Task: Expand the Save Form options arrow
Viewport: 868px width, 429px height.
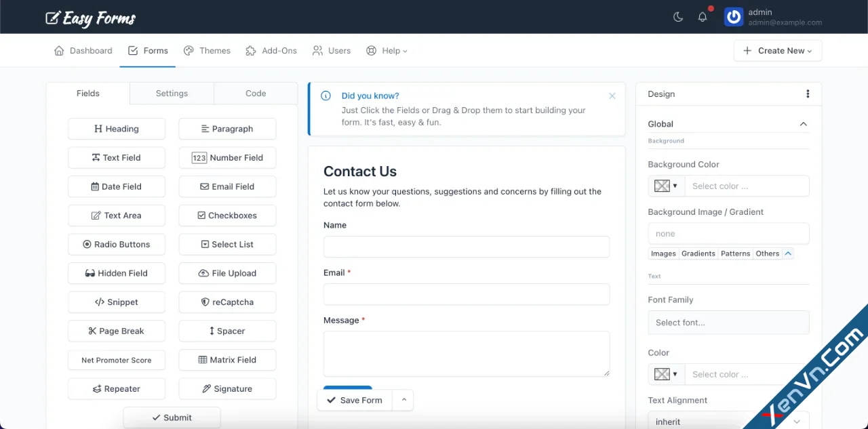Action: [x=403, y=400]
